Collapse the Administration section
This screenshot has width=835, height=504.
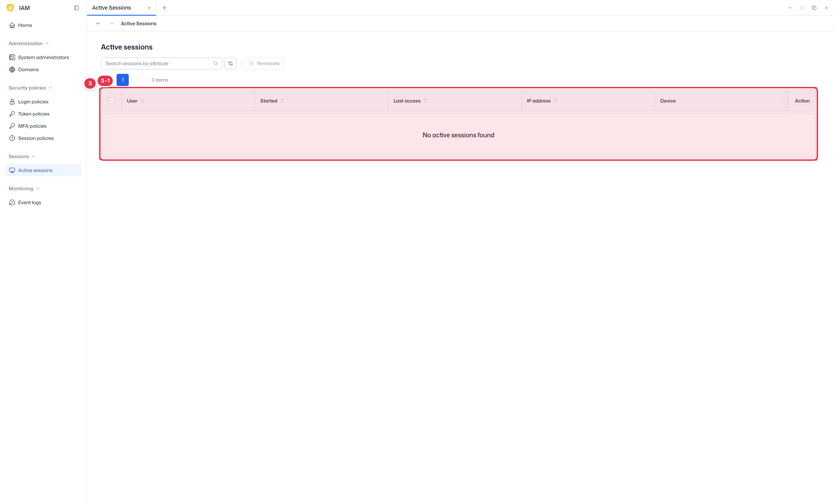click(29, 43)
